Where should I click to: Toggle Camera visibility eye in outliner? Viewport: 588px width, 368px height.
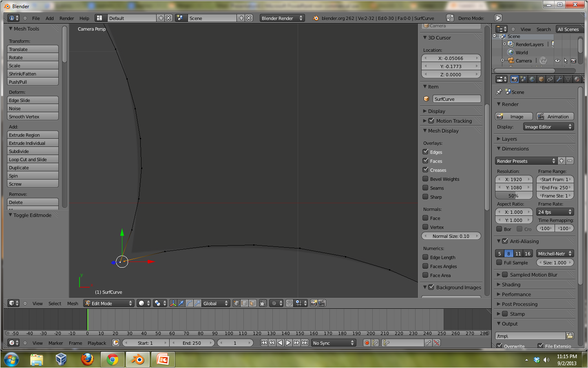coord(557,61)
